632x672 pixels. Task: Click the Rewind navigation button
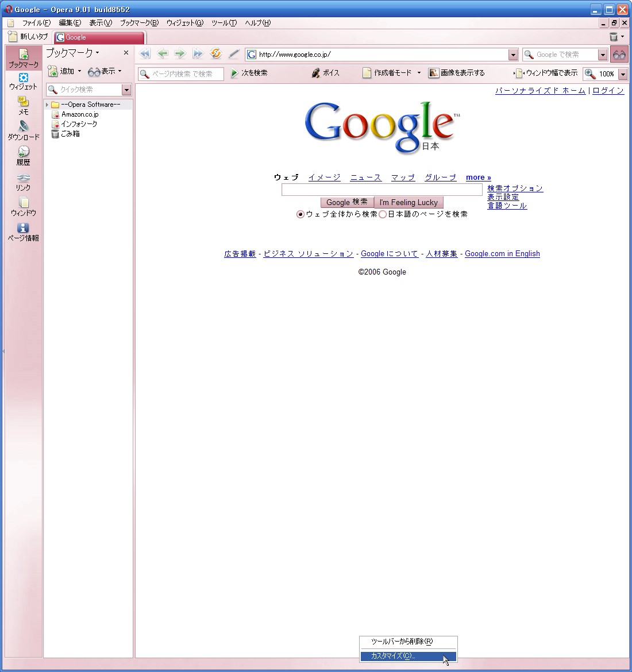145,54
